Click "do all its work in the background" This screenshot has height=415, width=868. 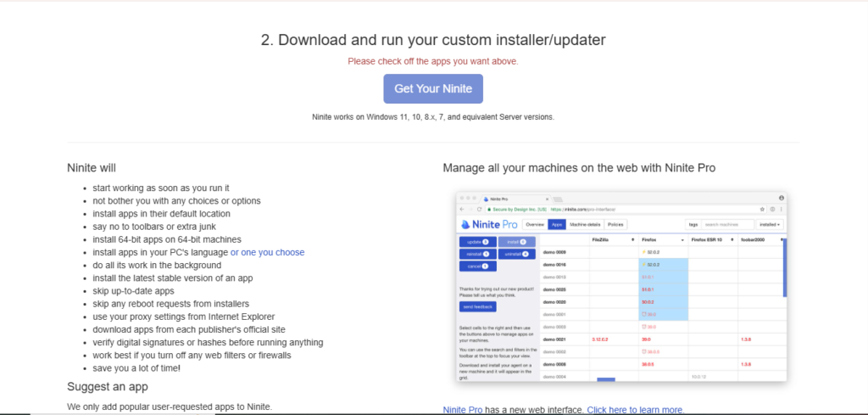157,265
